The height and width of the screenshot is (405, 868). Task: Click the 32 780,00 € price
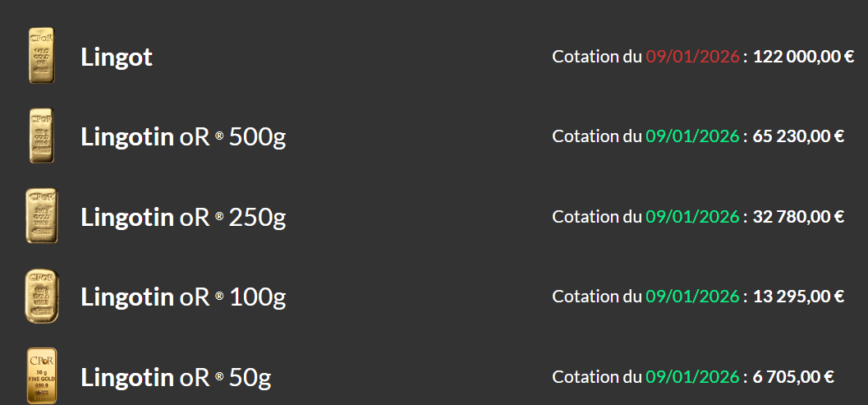point(798,217)
